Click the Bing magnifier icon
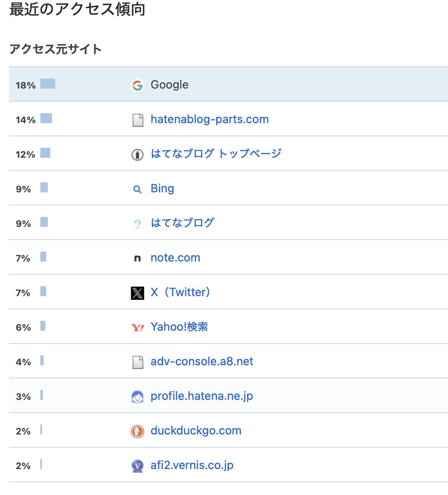 [137, 189]
